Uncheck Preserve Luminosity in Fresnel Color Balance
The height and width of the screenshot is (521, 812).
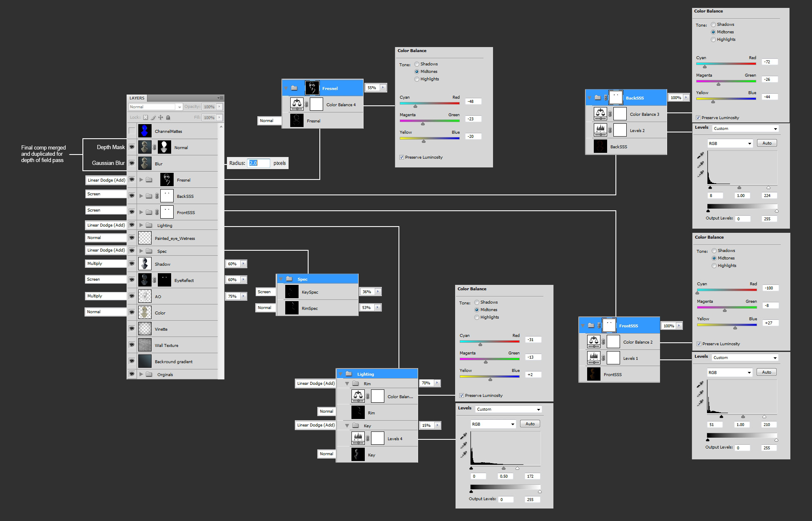click(401, 157)
